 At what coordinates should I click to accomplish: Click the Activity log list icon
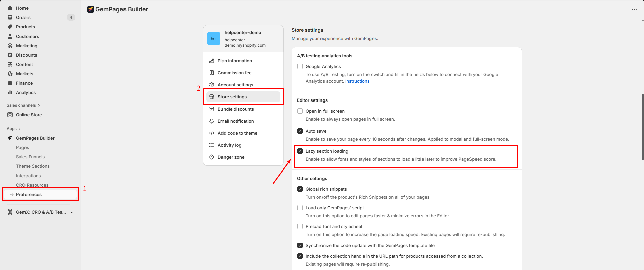tap(212, 145)
